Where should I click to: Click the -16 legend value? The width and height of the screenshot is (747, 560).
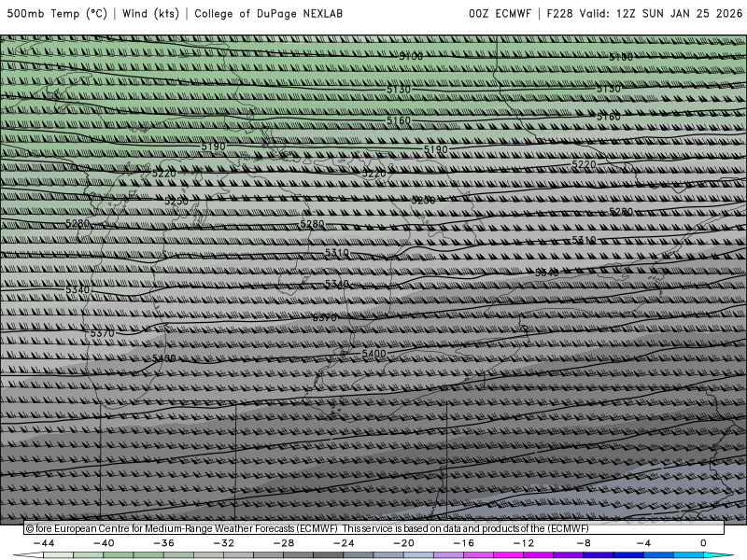(x=464, y=543)
